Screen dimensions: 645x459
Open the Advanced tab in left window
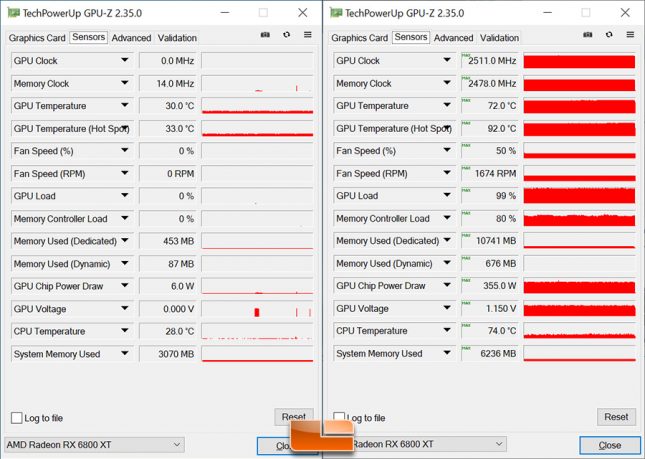[x=131, y=38]
